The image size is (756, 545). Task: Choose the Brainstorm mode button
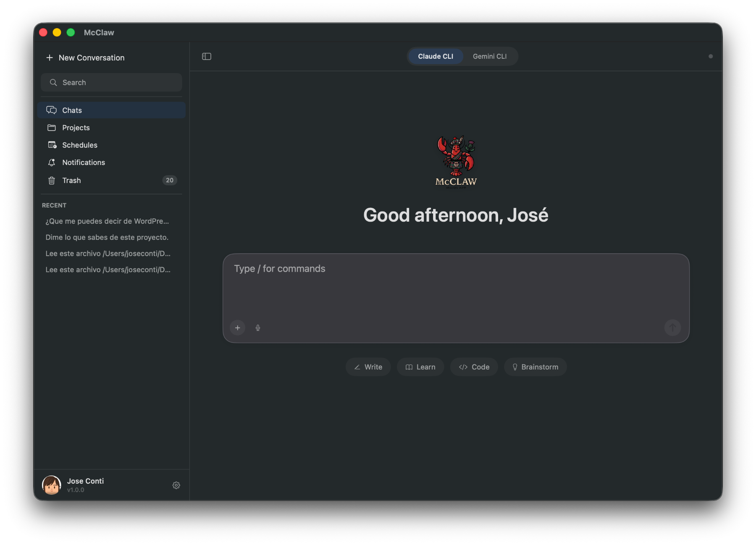point(535,367)
